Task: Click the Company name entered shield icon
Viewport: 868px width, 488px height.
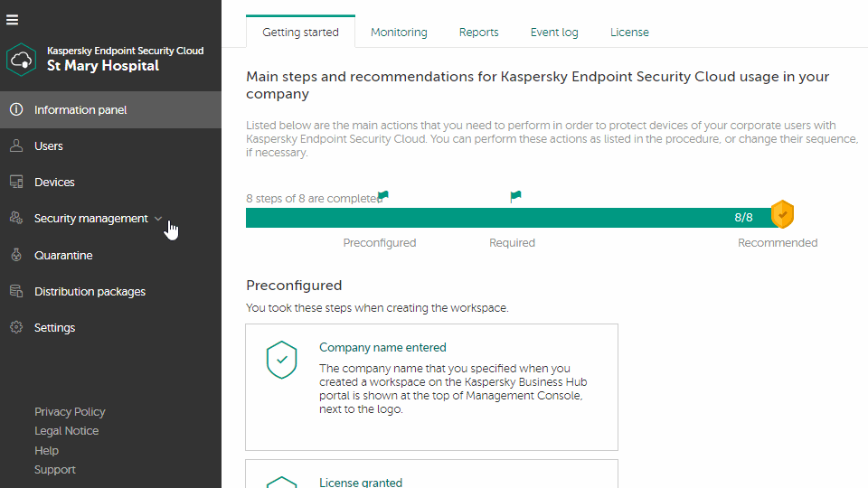Action: [282, 360]
